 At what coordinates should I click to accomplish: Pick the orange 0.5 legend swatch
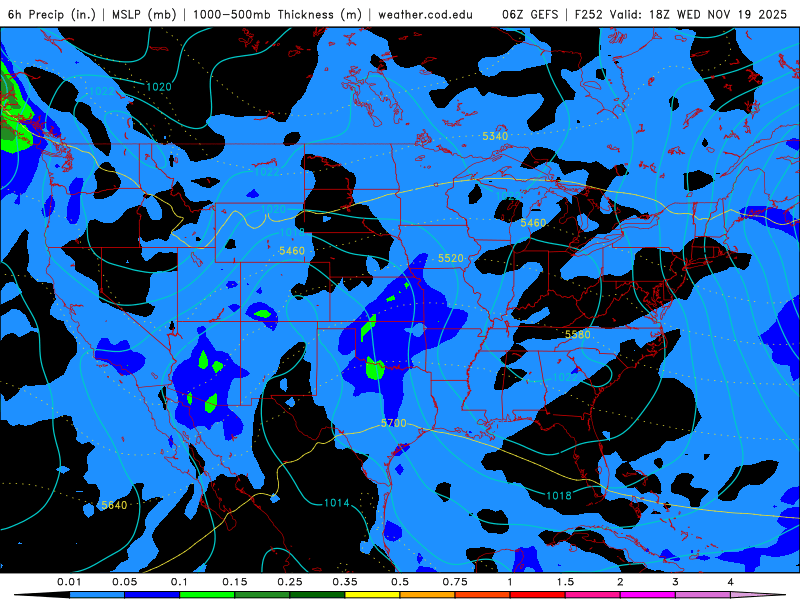point(428,595)
